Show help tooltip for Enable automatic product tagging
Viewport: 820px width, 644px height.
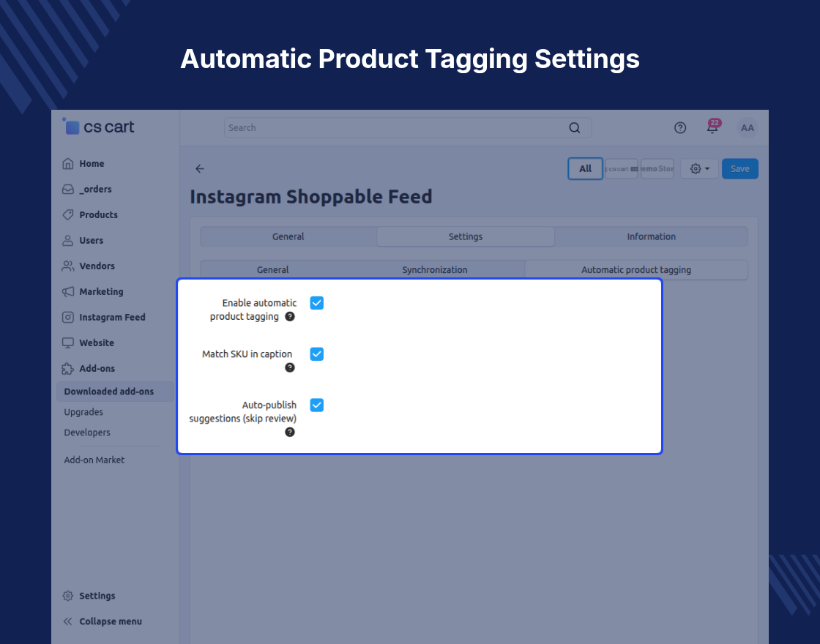pyautogui.click(x=290, y=317)
